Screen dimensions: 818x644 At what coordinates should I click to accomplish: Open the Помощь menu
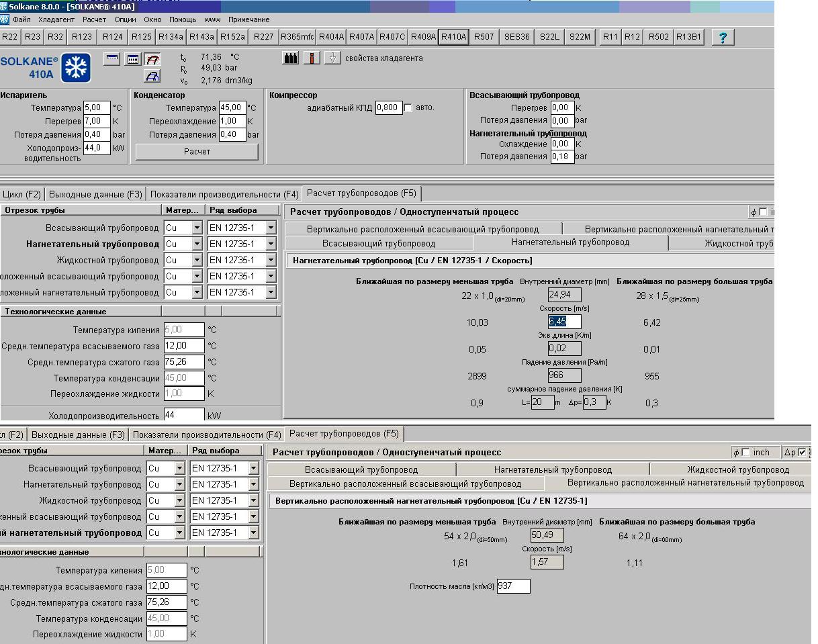tap(183, 19)
